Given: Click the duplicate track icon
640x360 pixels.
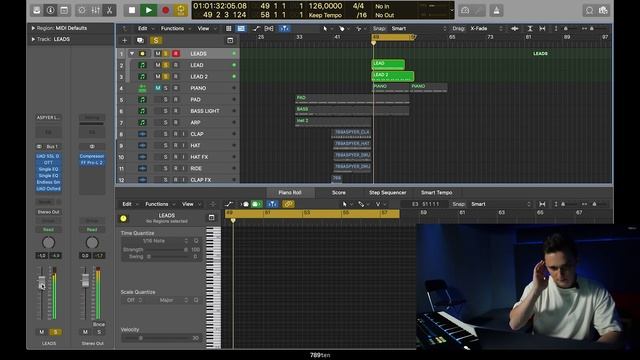Looking at the screenshot, I should (x=140, y=40).
